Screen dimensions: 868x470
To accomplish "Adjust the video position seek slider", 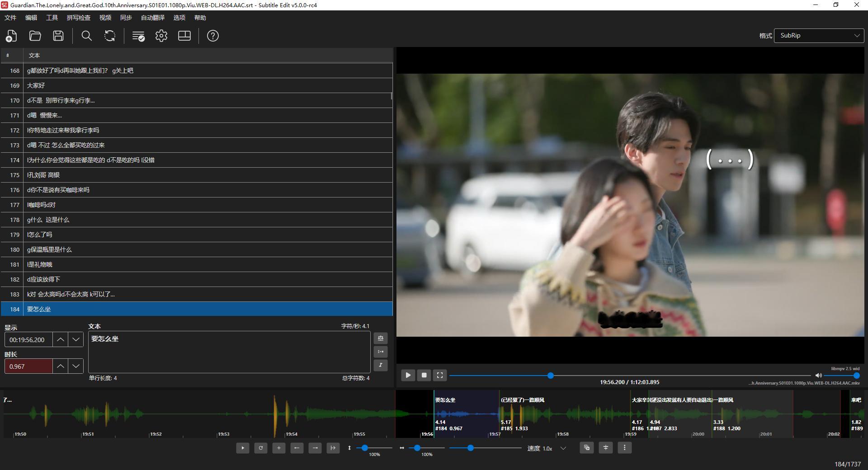I will 630,376.
